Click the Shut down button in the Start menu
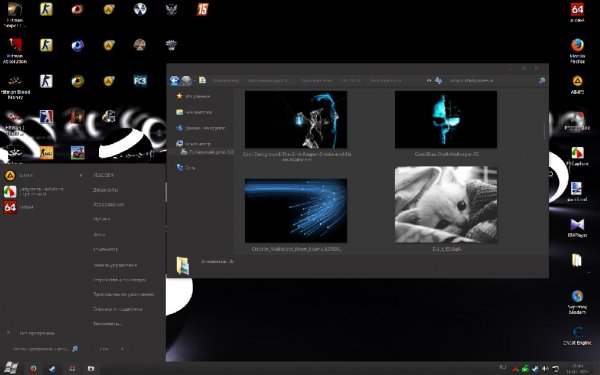The image size is (600, 375). (x=105, y=349)
